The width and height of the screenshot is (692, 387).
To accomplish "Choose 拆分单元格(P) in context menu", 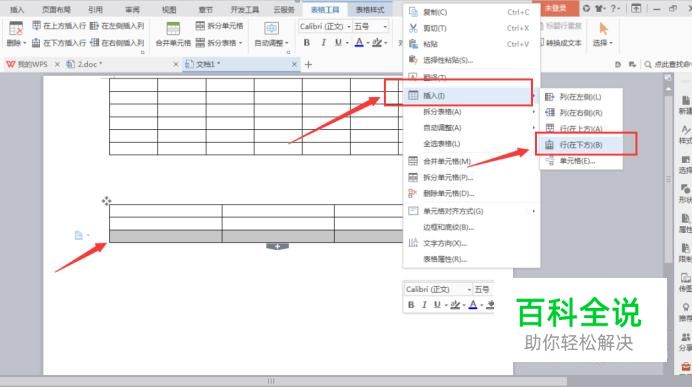I will 470,177.
